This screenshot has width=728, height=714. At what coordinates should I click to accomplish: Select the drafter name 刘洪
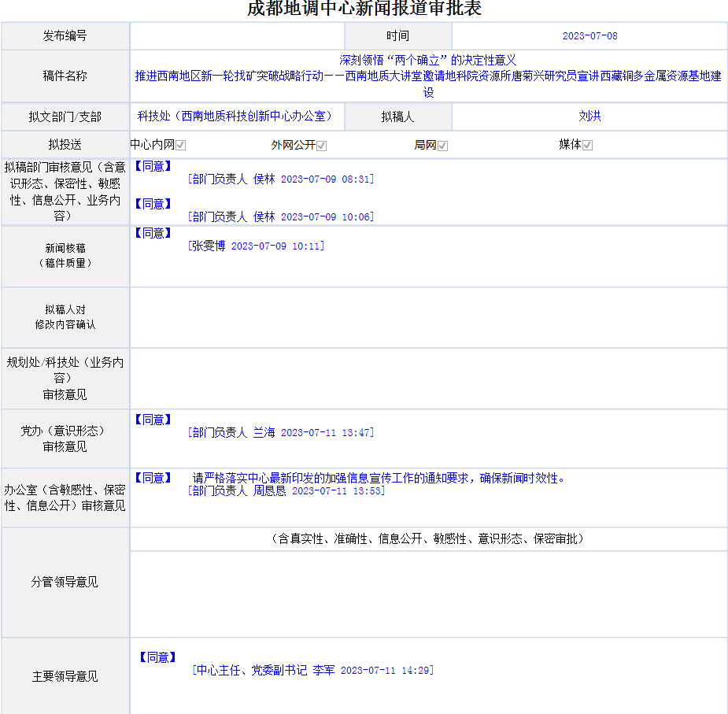coord(589,116)
